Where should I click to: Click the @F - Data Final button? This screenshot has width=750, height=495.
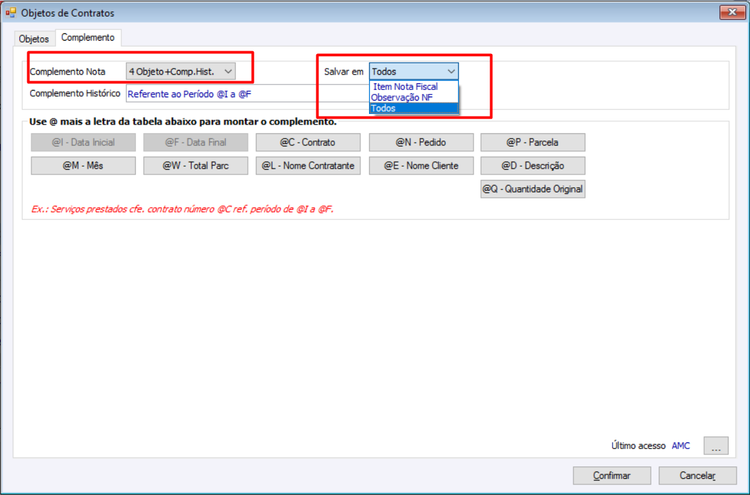pyautogui.click(x=196, y=143)
